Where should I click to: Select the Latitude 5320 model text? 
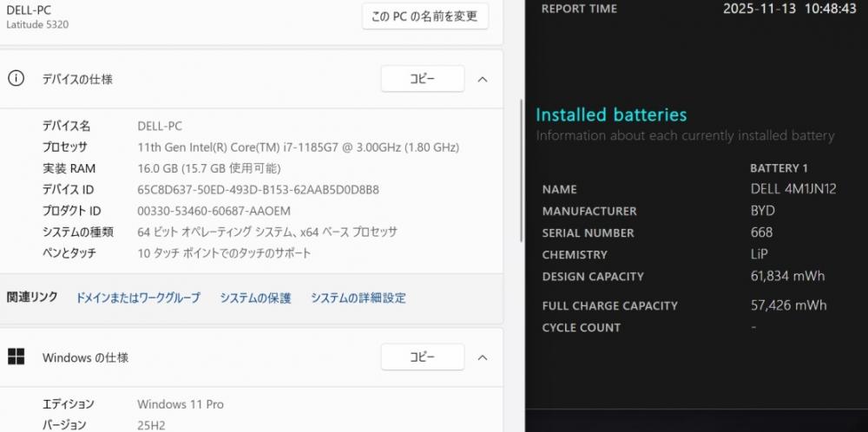tap(37, 25)
